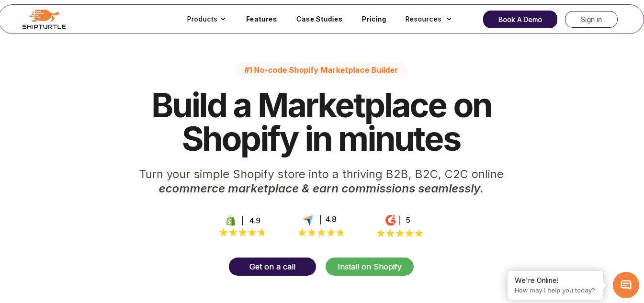Viewport: 644px width, 303px height.
Task: Click the No-code Shopify Marketplace Builder badge
Action: click(321, 70)
